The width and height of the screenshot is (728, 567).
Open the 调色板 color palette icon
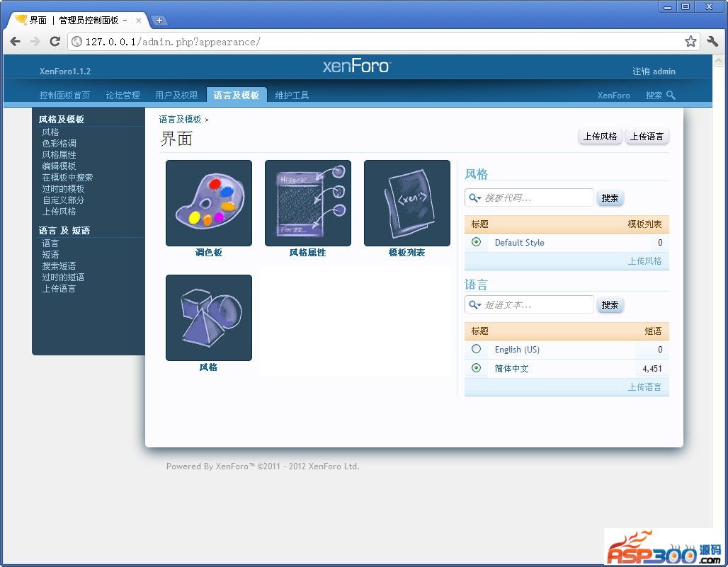(x=208, y=203)
